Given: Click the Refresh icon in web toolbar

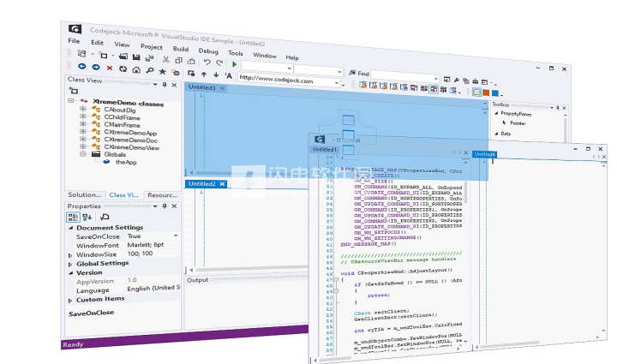Looking at the screenshot, I should [123, 69].
